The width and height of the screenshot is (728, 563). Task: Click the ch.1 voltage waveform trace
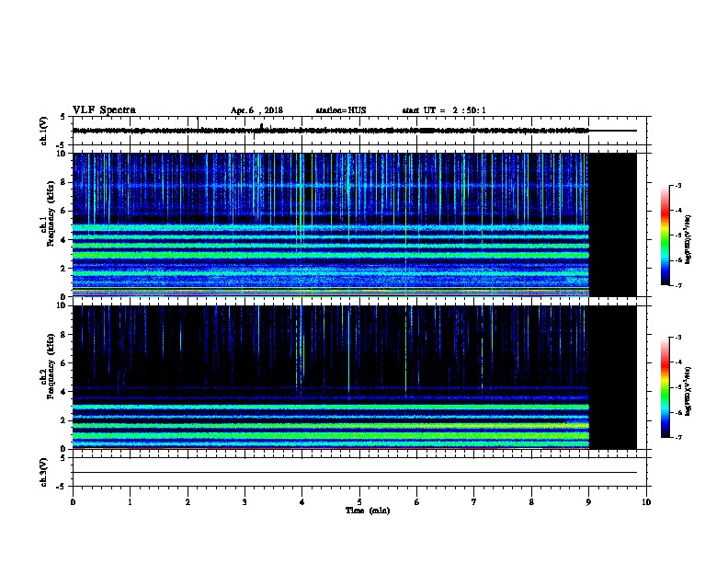354,131
